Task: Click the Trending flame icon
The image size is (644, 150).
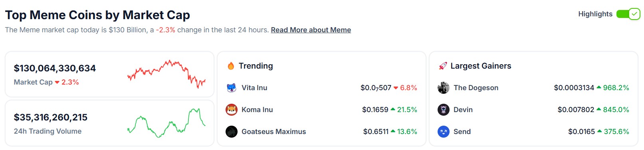Action: pos(231,66)
